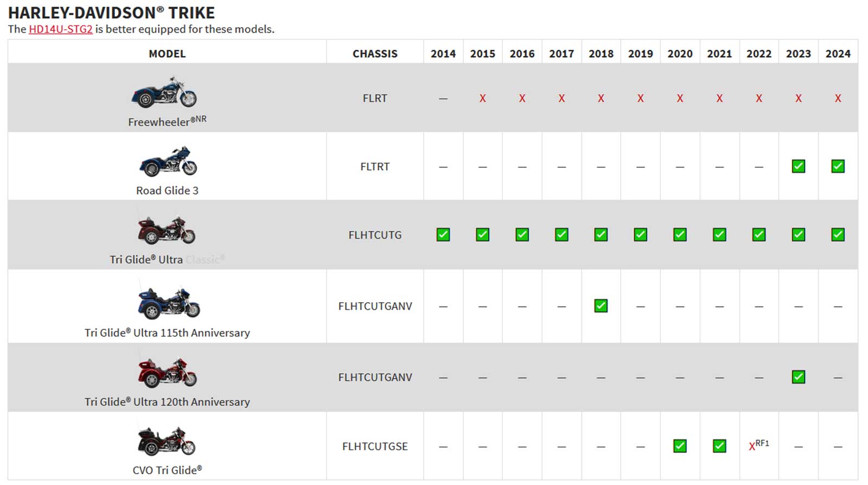
Task: Click the CVO Tri Glide trike image
Action: coord(167,441)
